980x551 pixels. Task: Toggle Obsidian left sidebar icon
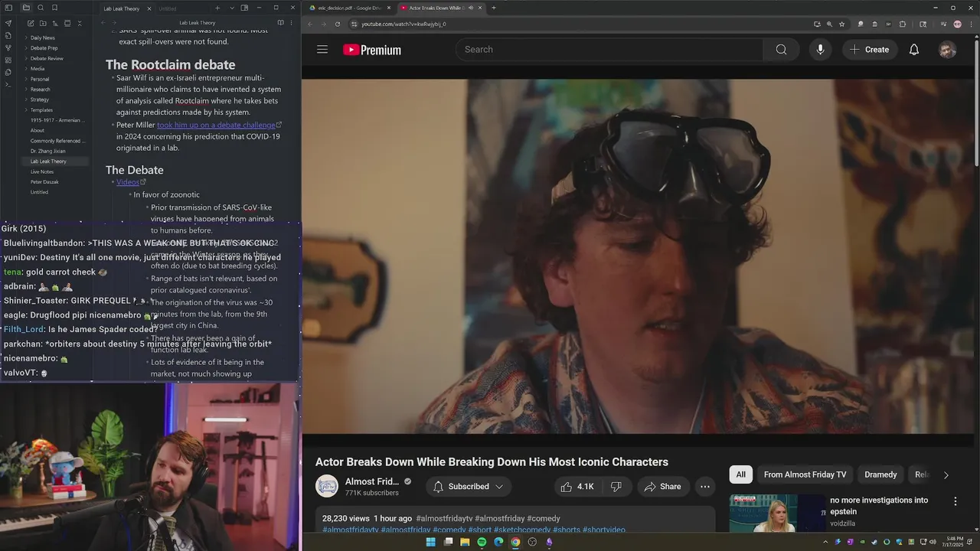coord(9,8)
